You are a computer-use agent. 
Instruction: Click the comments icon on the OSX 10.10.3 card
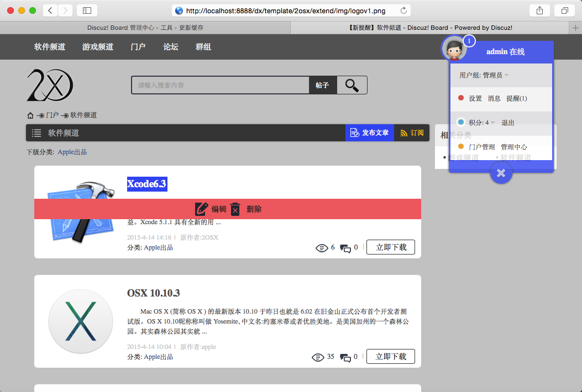345,358
